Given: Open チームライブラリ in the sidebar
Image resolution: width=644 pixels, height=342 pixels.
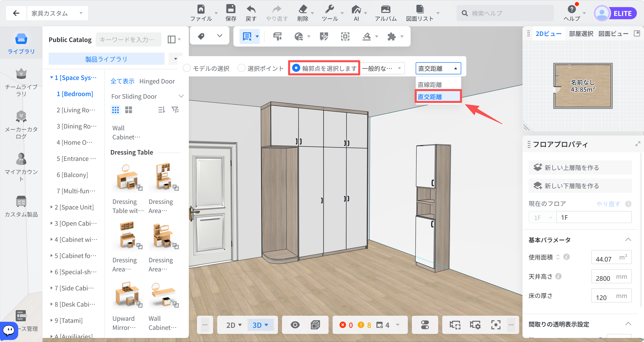Looking at the screenshot, I should click(x=21, y=82).
